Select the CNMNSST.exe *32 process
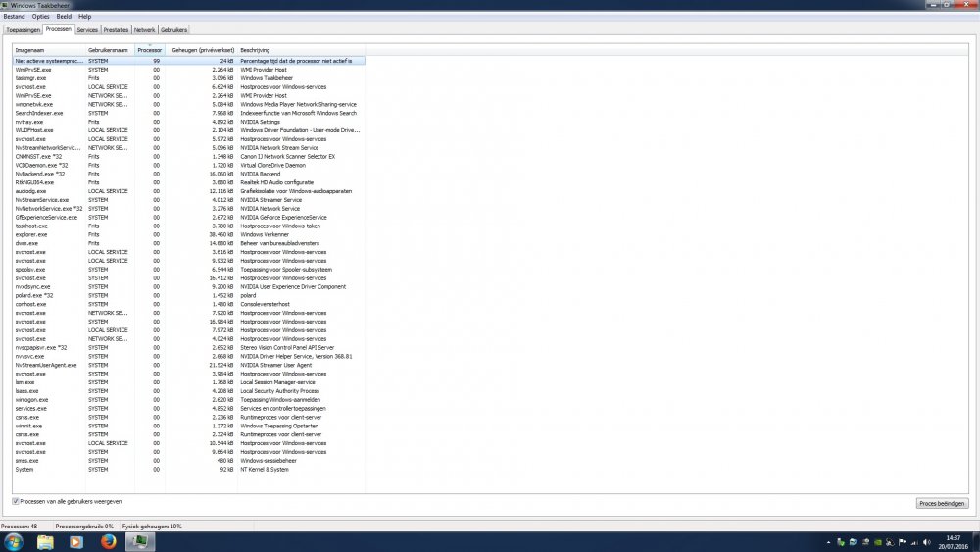Viewport: 980px width, 552px height. 189,156
